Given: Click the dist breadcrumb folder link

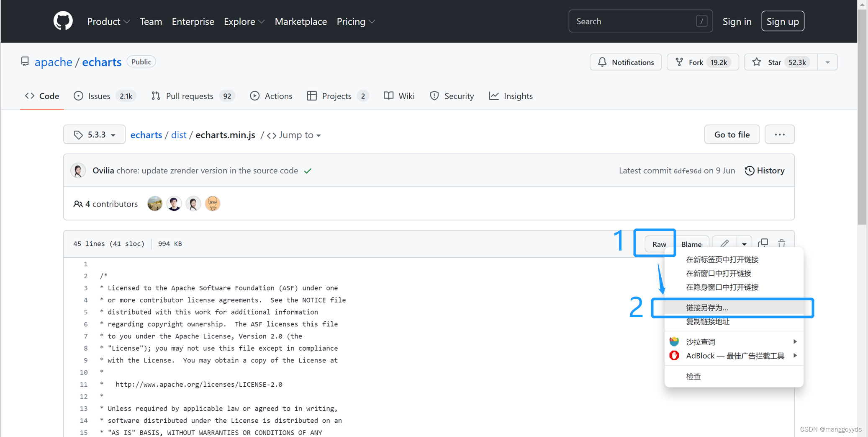Looking at the screenshot, I should pyautogui.click(x=179, y=135).
